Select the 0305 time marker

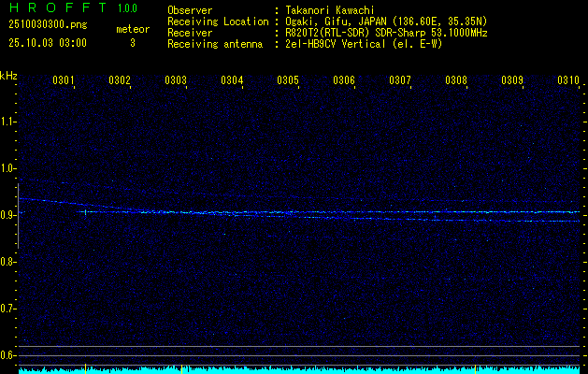tap(288, 81)
